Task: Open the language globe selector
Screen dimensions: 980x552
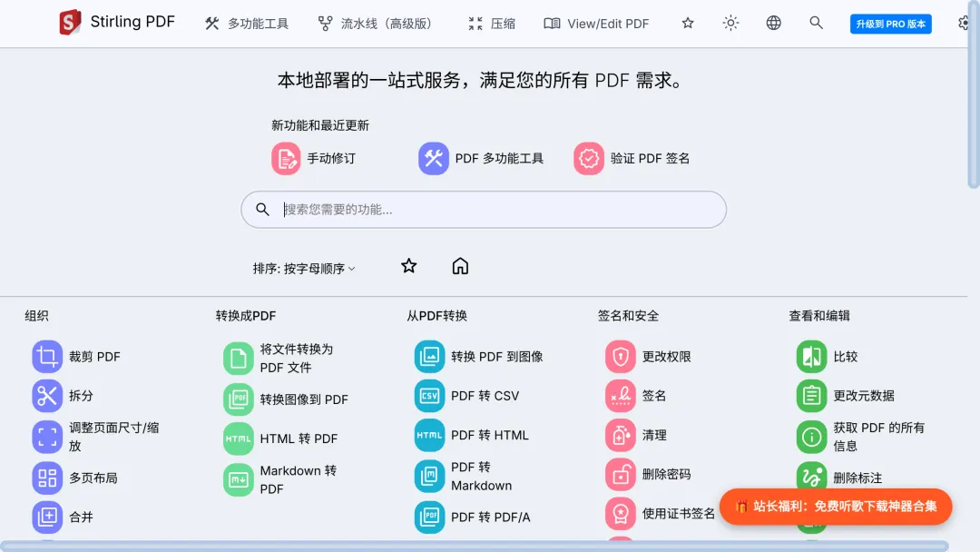Action: tap(774, 23)
